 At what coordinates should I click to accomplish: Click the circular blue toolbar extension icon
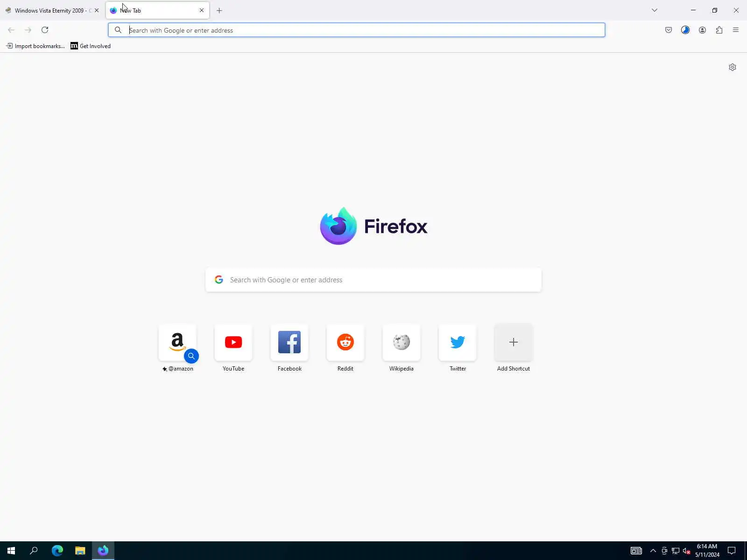tap(685, 30)
